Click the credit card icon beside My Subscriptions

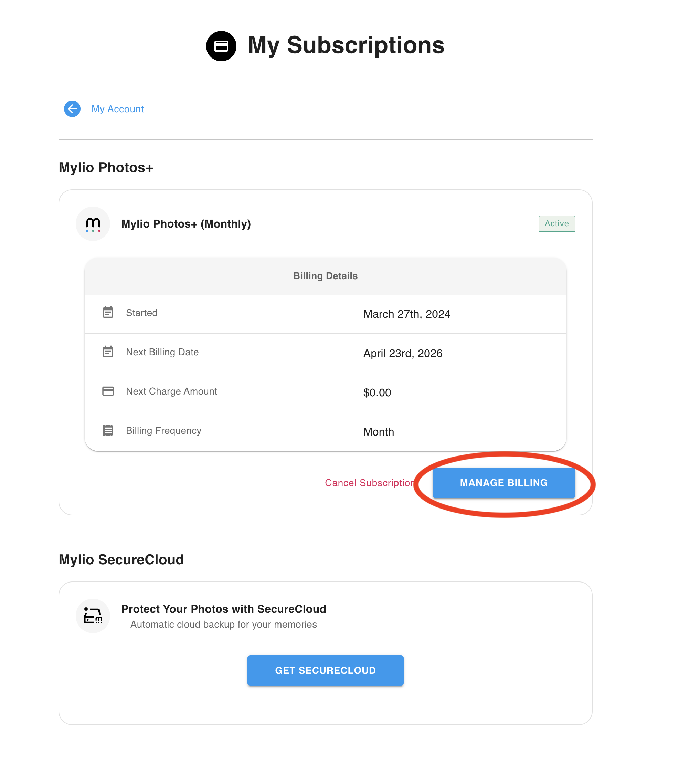coord(221,46)
